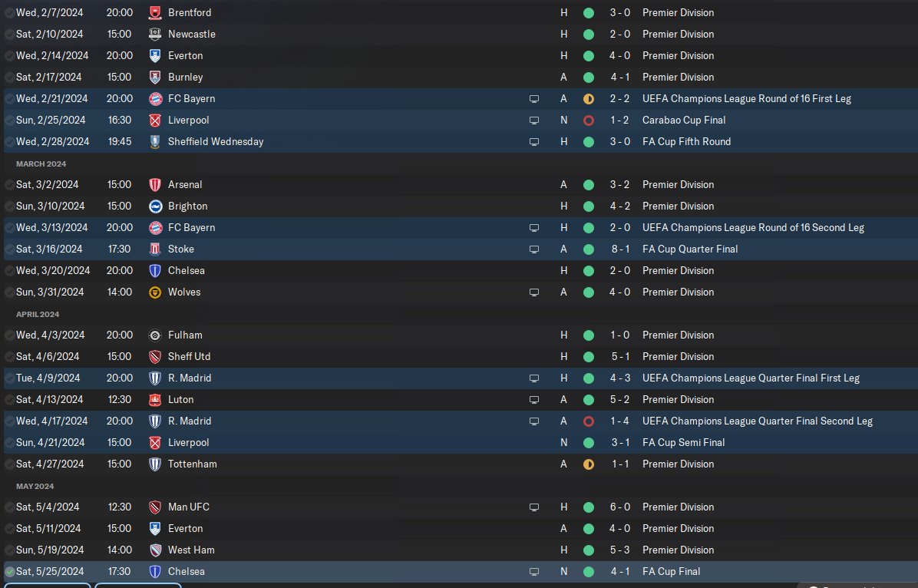Image resolution: width=918 pixels, height=588 pixels.
Task: Select the Wolves club crest icon
Action: (x=155, y=292)
